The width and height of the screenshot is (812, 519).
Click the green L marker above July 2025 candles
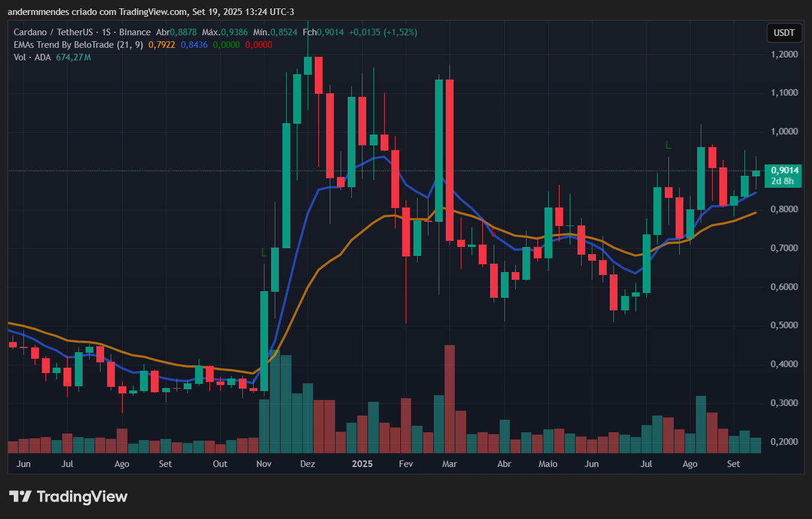[668, 145]
